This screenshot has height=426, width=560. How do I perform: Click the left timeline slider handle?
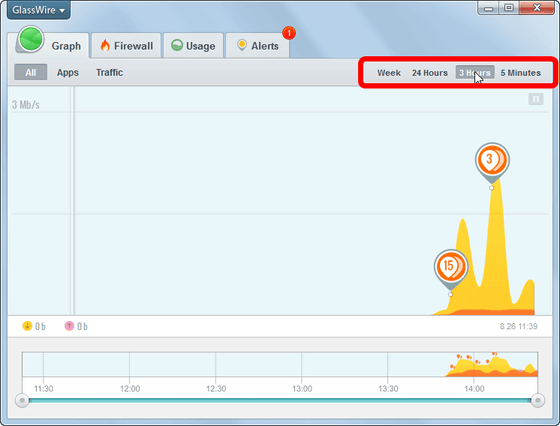pyautogui.click(x=22, y=400)
